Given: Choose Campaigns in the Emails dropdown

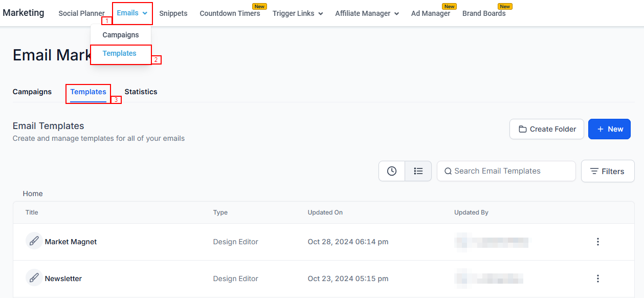Looking at the screenshot, I should pos(121,35).
